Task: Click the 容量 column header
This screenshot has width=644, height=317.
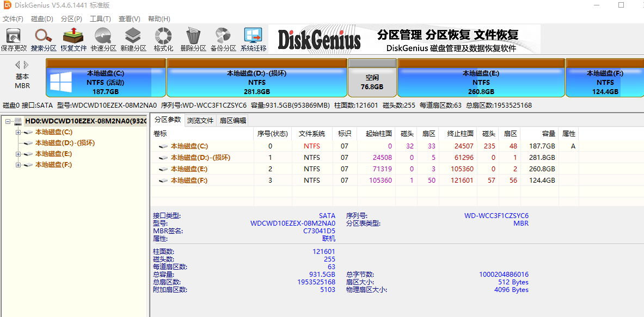Action: 539,134
